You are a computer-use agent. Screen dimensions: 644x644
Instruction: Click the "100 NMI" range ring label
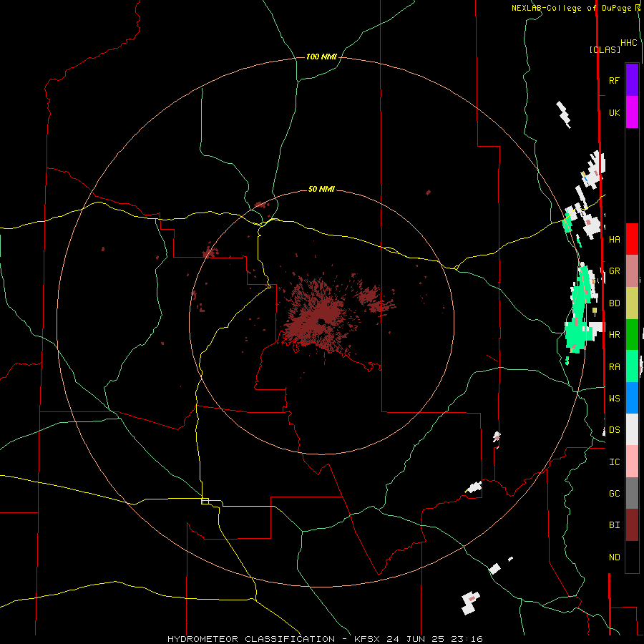tap(321, 57)
